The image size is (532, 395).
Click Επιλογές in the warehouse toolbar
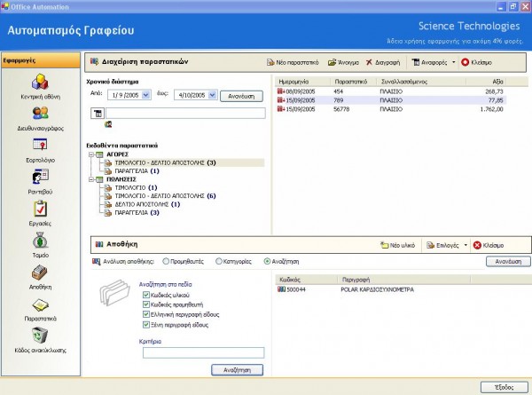click(x=442, y=245)
